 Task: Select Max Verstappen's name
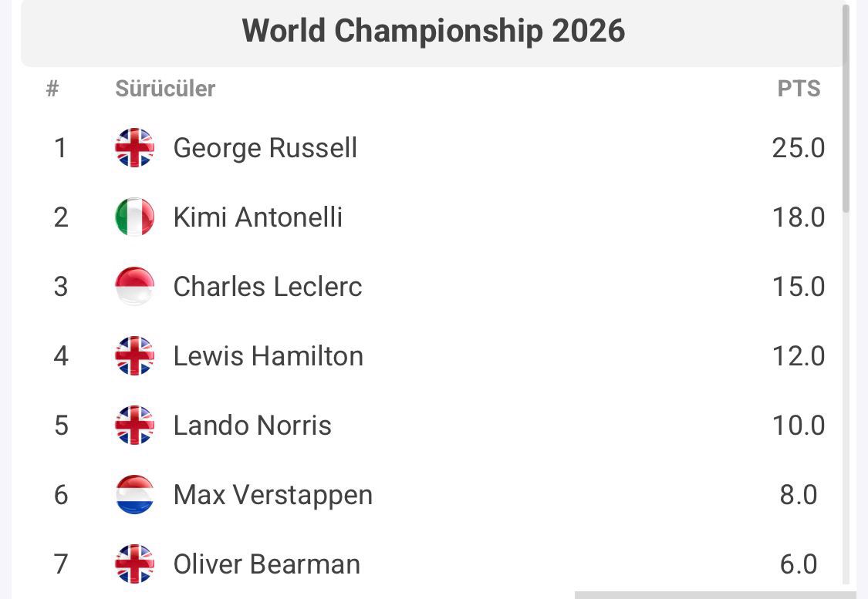coord(272,494)
